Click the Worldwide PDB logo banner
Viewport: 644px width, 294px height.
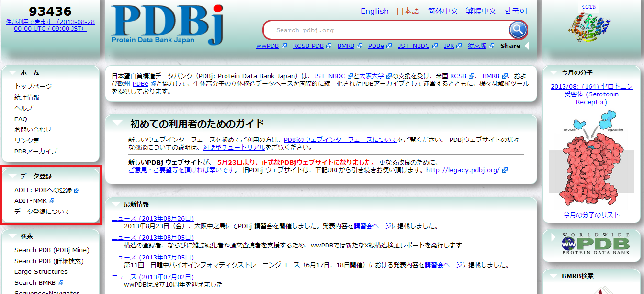(x=592, y=245)
